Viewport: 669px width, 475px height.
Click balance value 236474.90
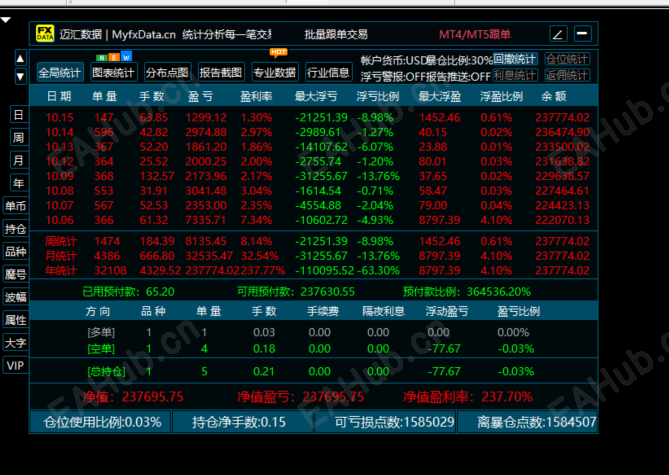point(562,132)
